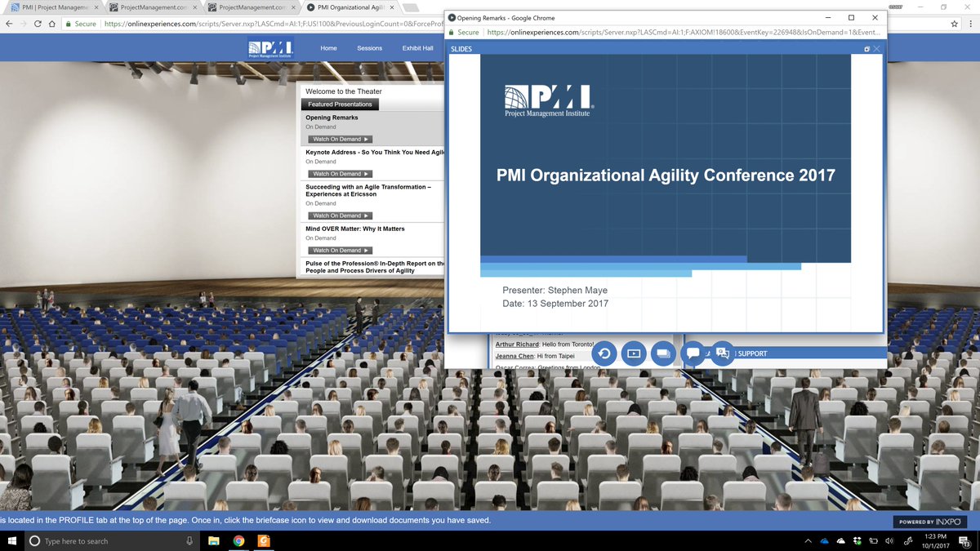The height and width of the screenshot is (551, 980).
Task: Open File Explorer from taskbar
Action: click(x=213, y=540)
